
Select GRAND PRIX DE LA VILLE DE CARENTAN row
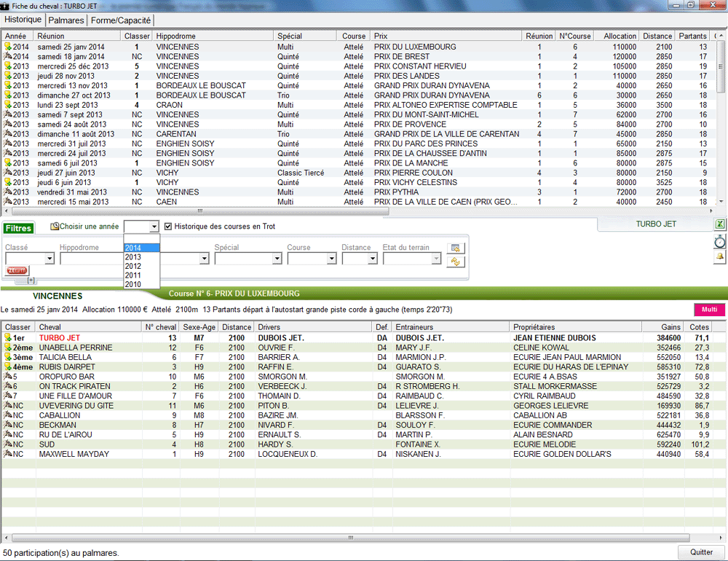click(357, 134)
